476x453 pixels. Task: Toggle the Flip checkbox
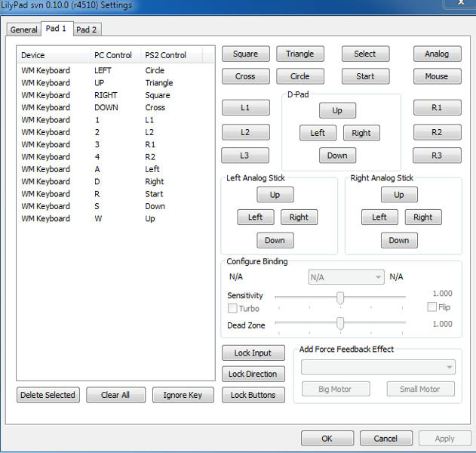pyautogui.click(x=432, y=307)
